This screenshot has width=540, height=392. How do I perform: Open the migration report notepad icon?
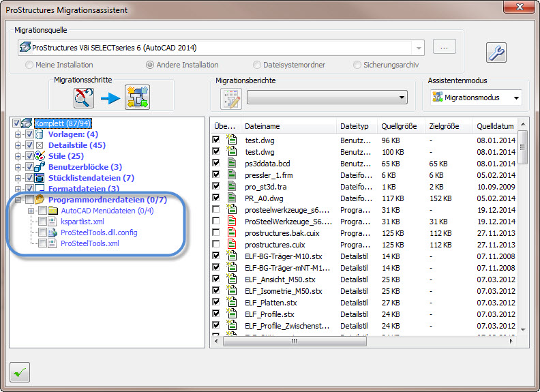(x=231, y=98)
